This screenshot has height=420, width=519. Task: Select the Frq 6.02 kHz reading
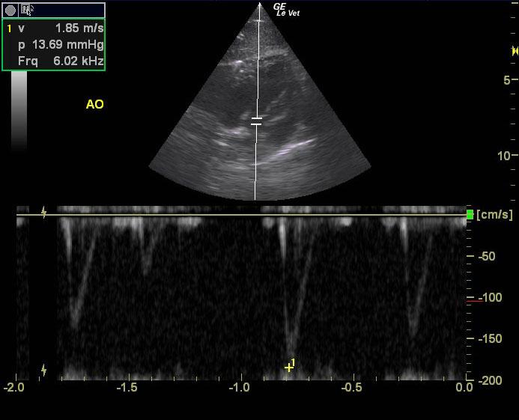tap(61, 61)
